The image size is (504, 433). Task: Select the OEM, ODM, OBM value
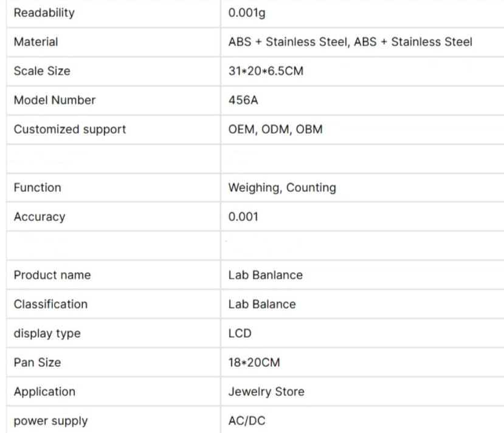(x=275, y=129)
